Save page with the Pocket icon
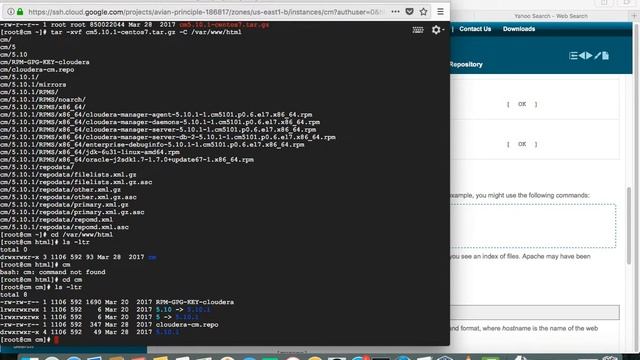Viewport: 640px width, 360px height. point(409,12)
